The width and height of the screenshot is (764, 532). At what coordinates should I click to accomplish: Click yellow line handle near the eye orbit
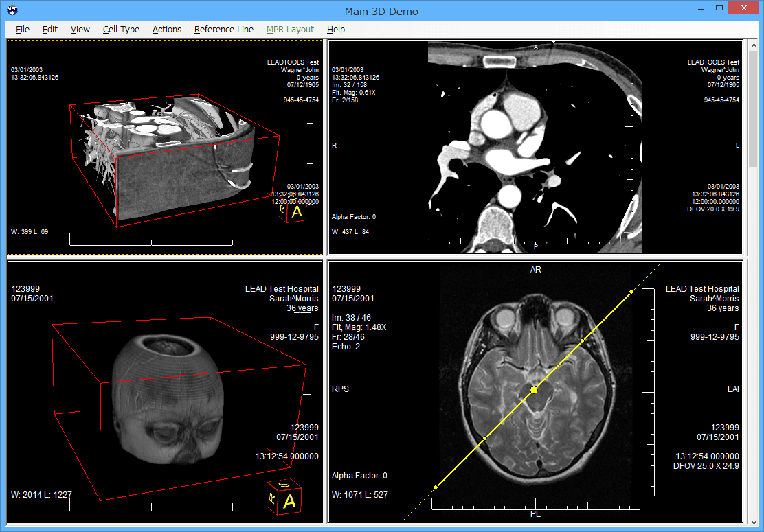pos(582,340)
